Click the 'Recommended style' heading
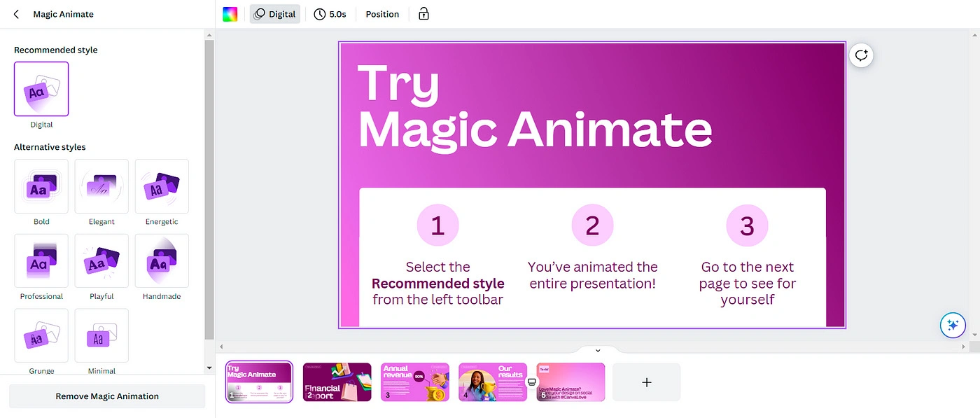The image size is (980, 418). pyautogui.click(x=56, y=50)
